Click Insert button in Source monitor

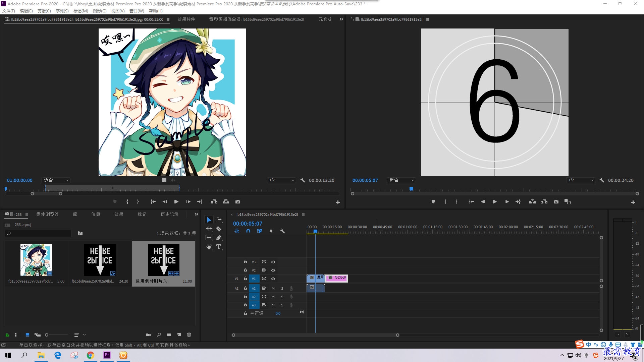(214, 202)
